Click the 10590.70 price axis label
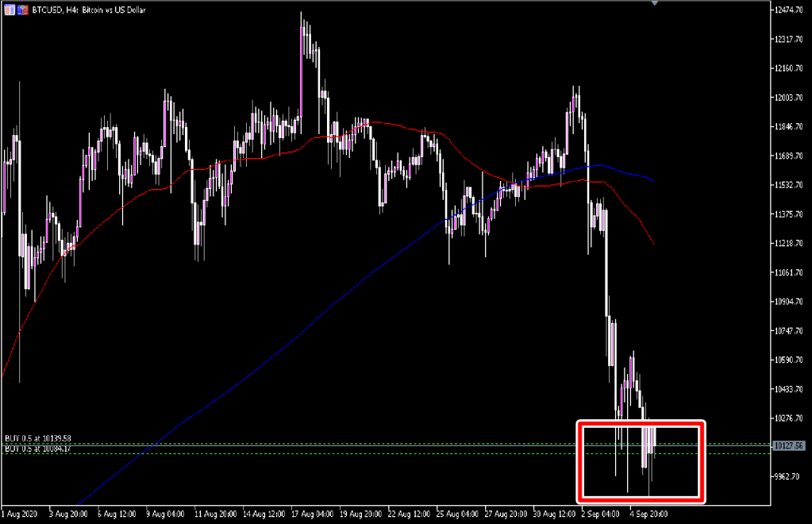The height and width of the screenshot is (524, 812). pos(791,360)
